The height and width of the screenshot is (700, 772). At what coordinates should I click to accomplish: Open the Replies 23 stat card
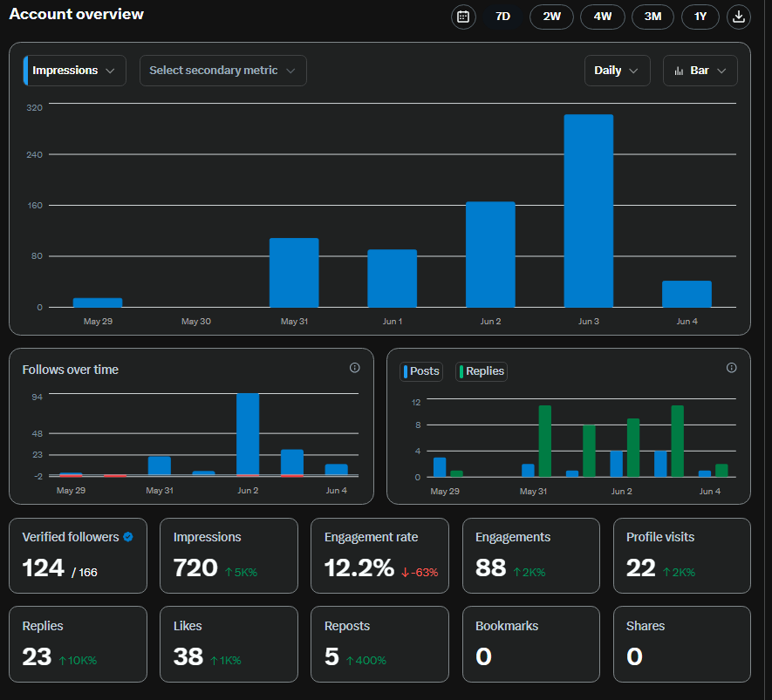78,644
